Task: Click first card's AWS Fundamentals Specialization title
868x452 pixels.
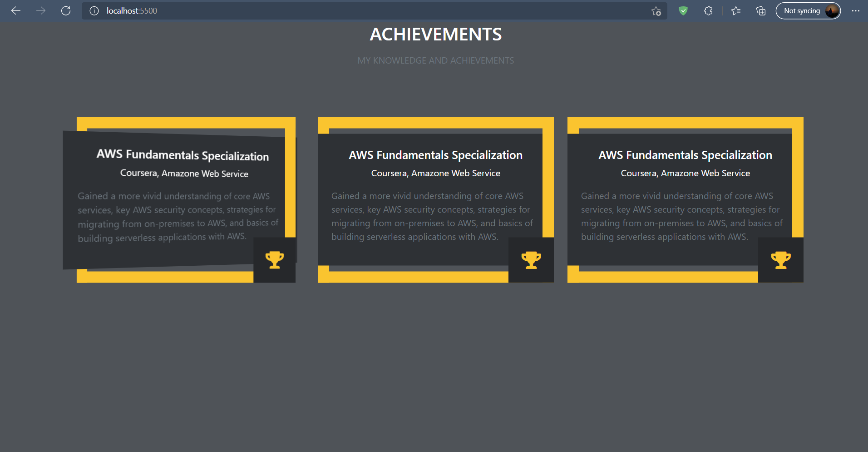Action: coord(182,155)
